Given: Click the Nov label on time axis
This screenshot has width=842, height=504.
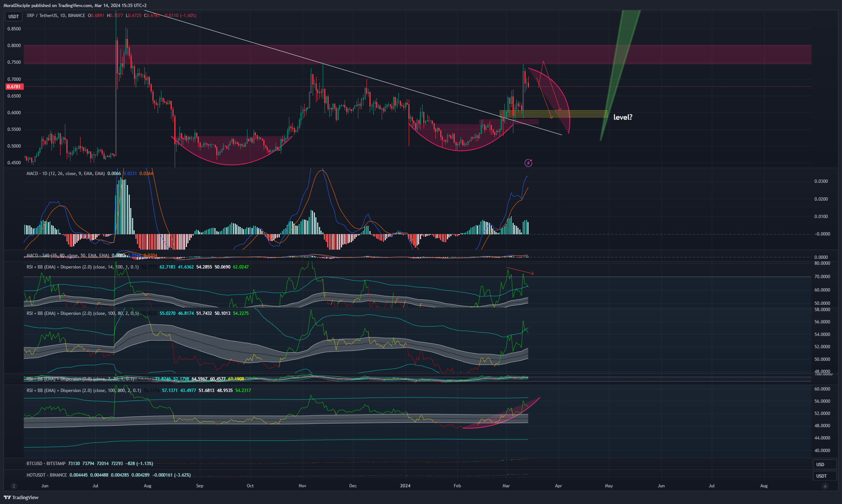Looking at the screenshot, I should point(303,486).
